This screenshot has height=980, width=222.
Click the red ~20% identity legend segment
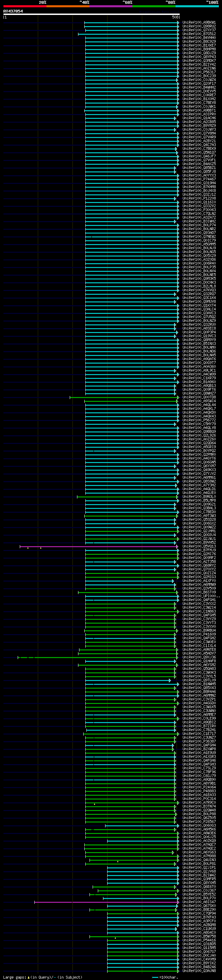(x=25, y=6)
